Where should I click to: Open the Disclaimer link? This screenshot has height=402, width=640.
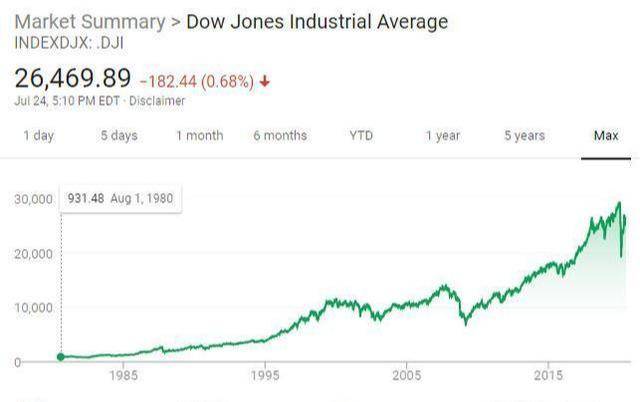tap(158, 100)
